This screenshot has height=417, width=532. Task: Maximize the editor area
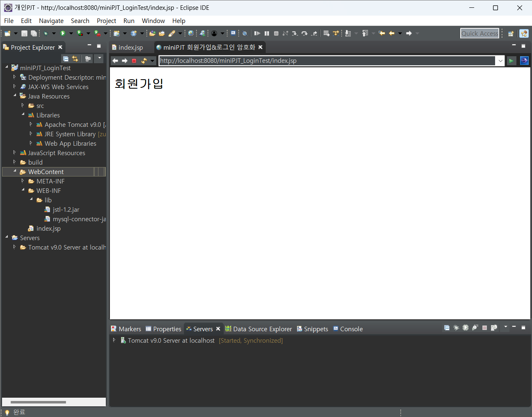coord(523,46)
